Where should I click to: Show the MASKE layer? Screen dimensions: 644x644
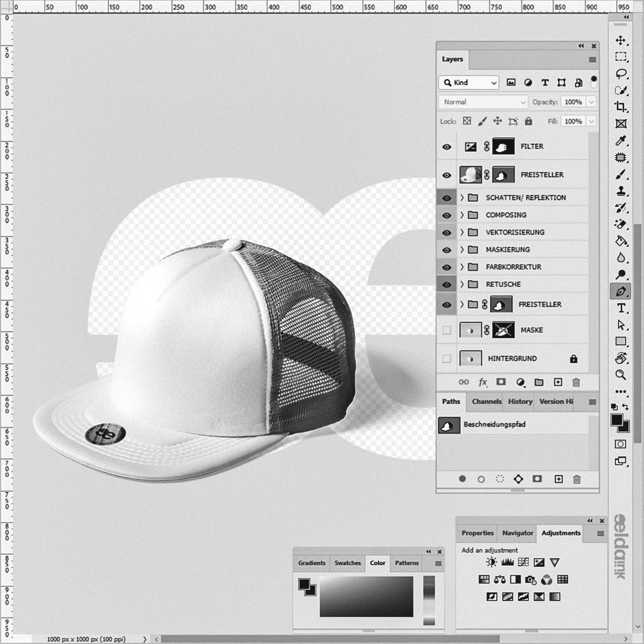tap(446, 329)
